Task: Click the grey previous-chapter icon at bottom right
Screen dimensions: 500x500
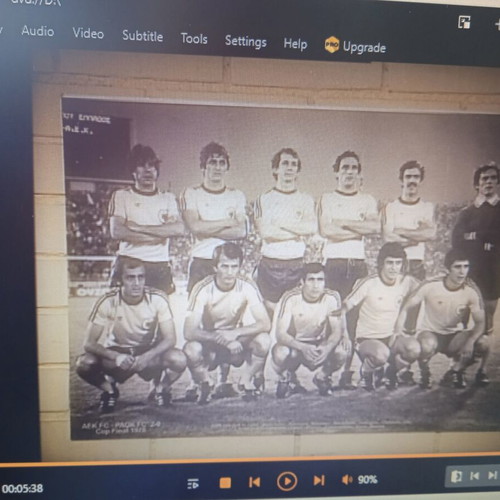Action: [x=475, y=476]
